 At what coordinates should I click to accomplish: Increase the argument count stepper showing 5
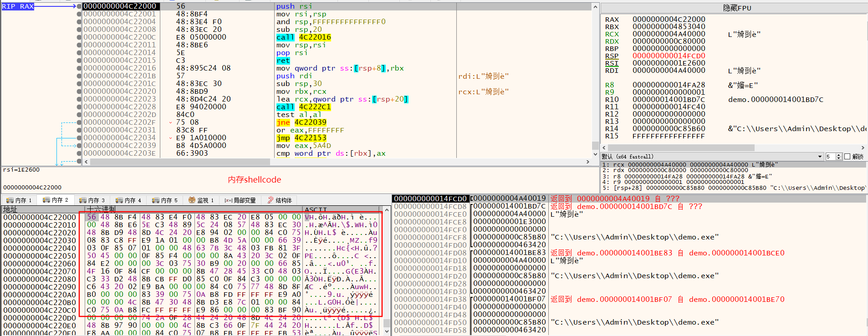coord(838,155)
